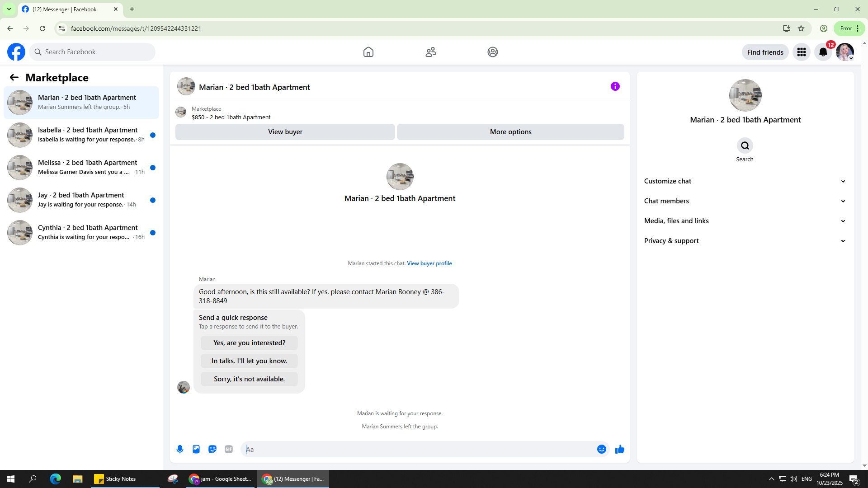Send a thumbs-up like
The height and width of the screenshot is (488, 868).
[620, 449]
